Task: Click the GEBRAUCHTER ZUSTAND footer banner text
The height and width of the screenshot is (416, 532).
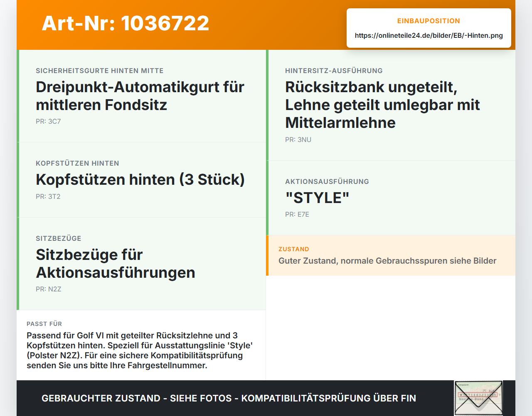Action: (229, 398)
